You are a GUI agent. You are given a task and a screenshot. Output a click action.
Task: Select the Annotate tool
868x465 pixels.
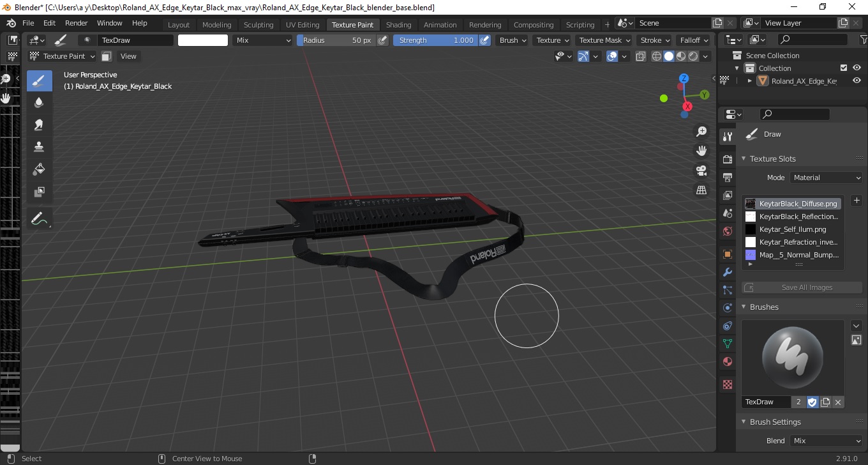pyautogui.click(x=39, y=218)
